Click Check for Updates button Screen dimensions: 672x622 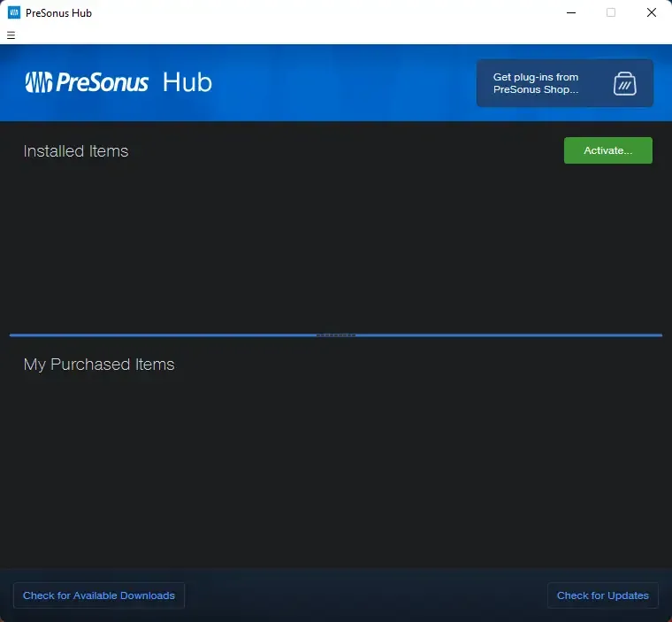tap(602, 595)
